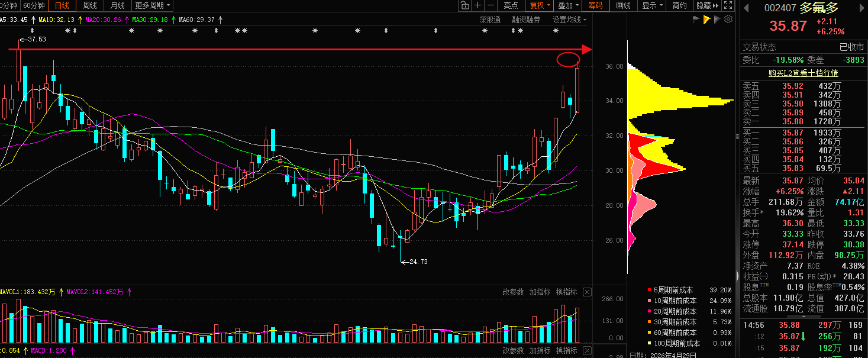Viewport: 868px width, 358px height.
Task: Click 购买L2查看十档行情 link
Action: (x=803, y=73)
